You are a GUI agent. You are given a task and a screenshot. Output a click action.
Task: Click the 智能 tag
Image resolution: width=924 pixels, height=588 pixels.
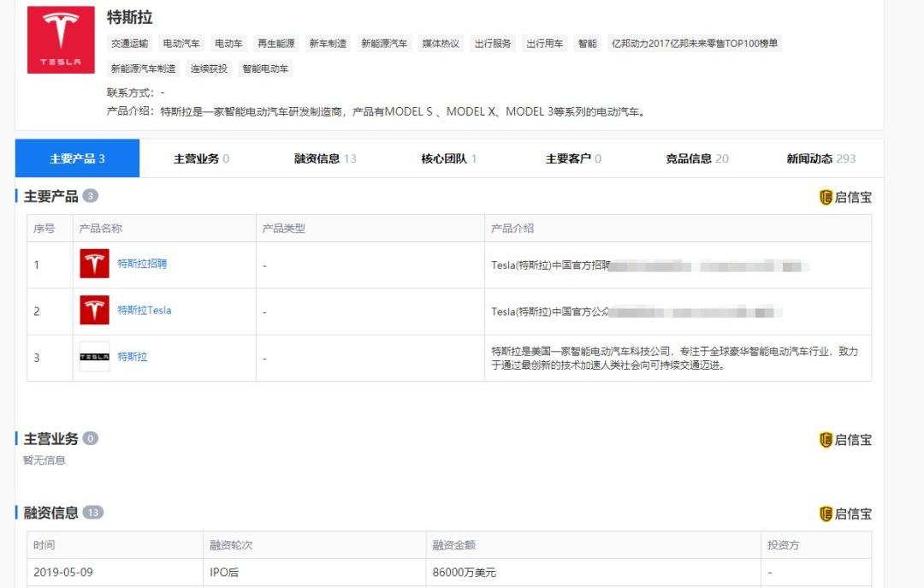pos(588,43)
